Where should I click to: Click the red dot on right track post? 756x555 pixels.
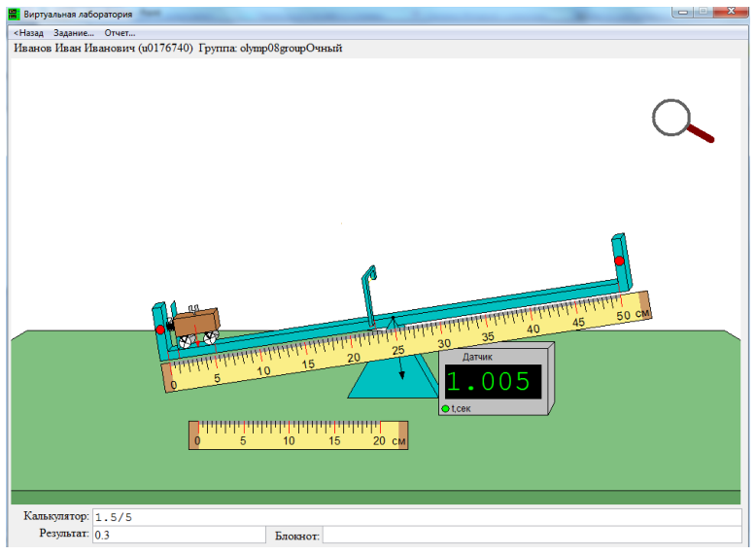tap(619, 260)
